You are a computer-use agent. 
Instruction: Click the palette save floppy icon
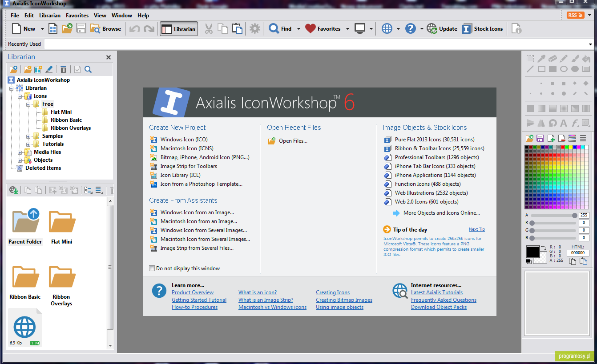pyautogui.click(x=540, y=138)
